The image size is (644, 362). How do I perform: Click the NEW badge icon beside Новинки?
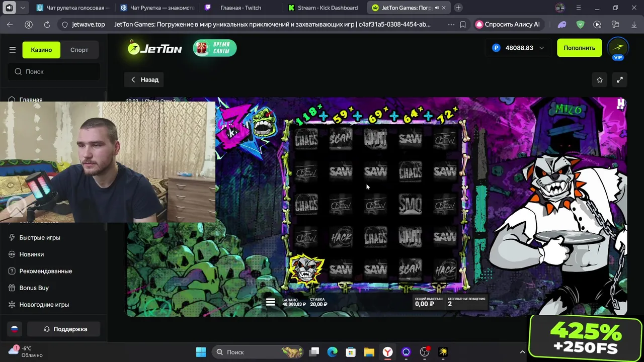[12, 254]
